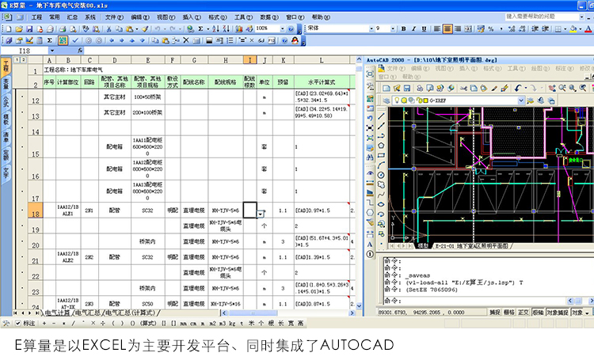Click the Format Painter brush icon

pyautogui.click(x=144, y=28)
